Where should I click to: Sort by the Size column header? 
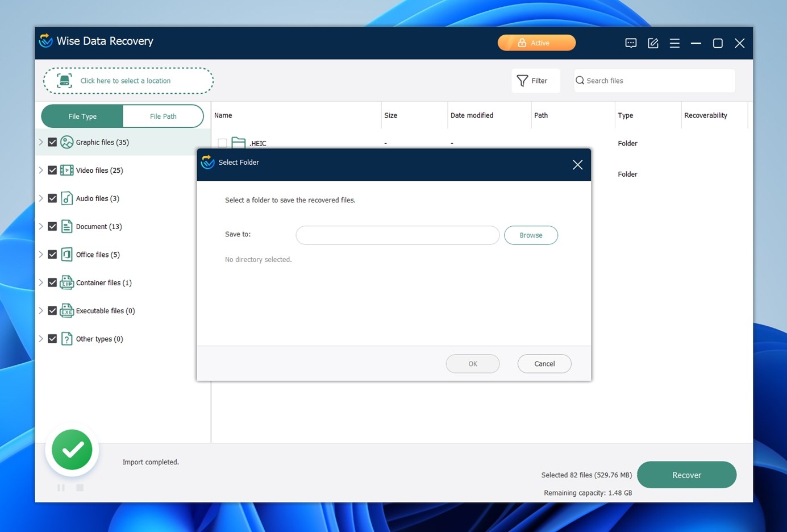pyautogui.click(x=414, y=115)
